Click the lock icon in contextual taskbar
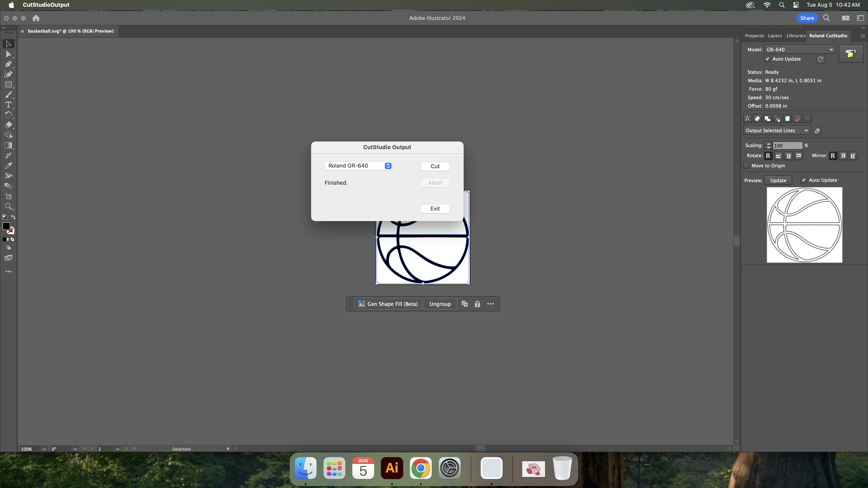 [x=477, y=304]
